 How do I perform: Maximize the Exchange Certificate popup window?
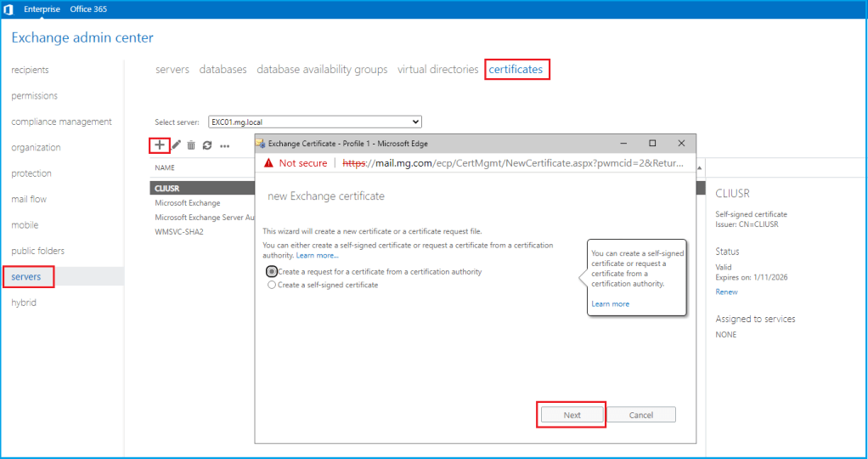(652, 144)
